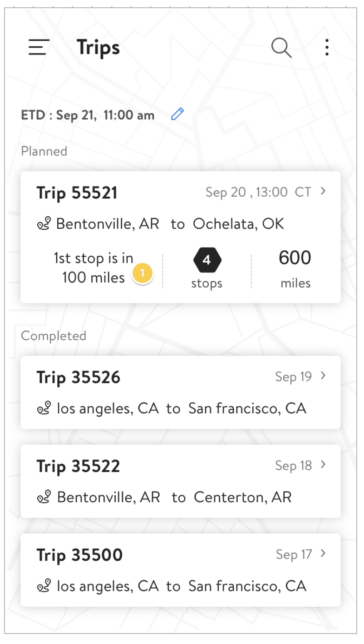Edit ETD with the pencil icon

tap(177, 114)
